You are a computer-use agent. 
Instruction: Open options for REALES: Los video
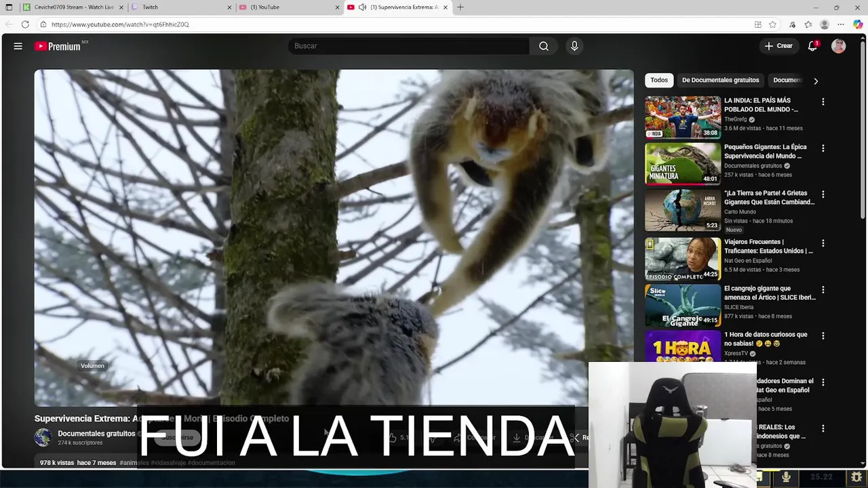tap(823, 428)
